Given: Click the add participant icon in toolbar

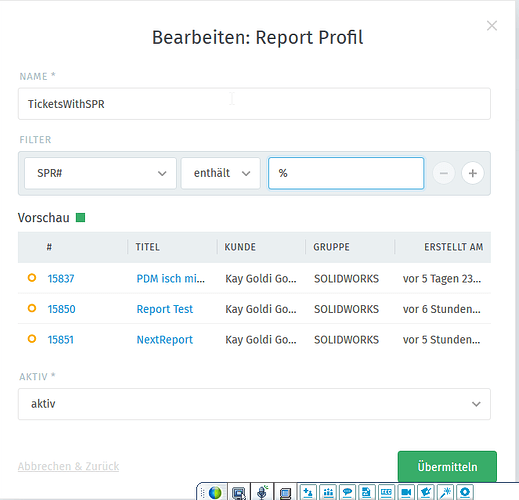Looking at the screenshot, I should click(x=308, y=492).
